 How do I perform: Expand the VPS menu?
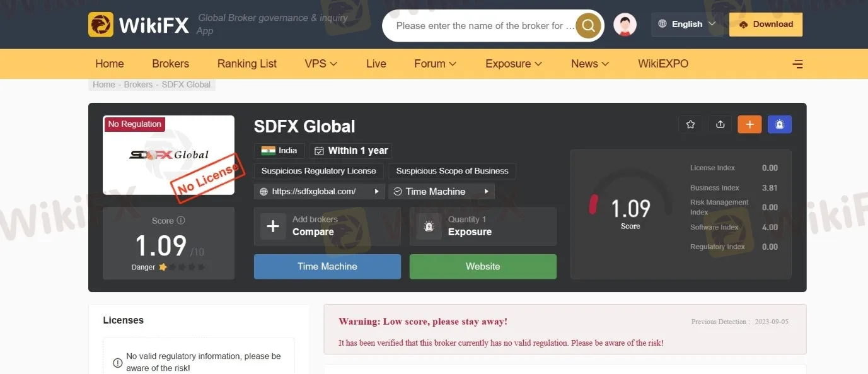[321, 64]
